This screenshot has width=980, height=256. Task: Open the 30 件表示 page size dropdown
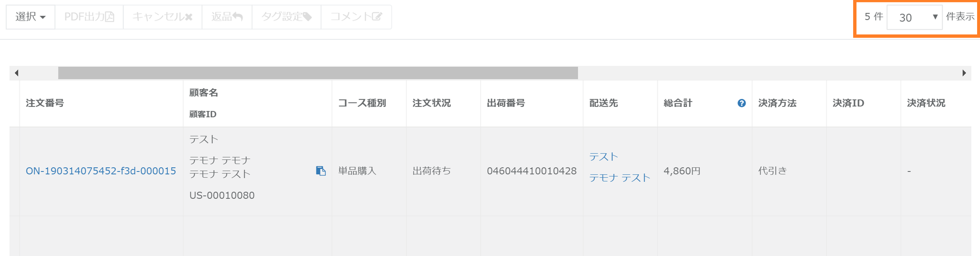(x=914, y=17)
